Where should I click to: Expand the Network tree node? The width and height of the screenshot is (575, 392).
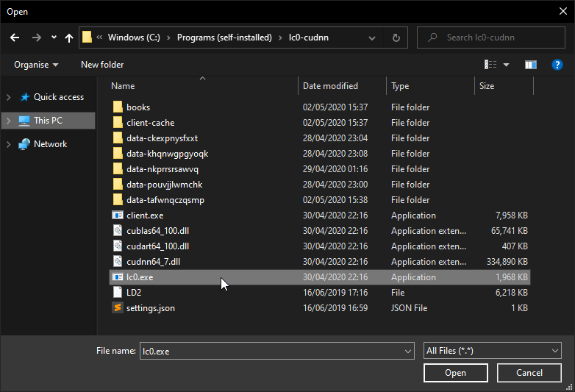click(x=9, y=144)
